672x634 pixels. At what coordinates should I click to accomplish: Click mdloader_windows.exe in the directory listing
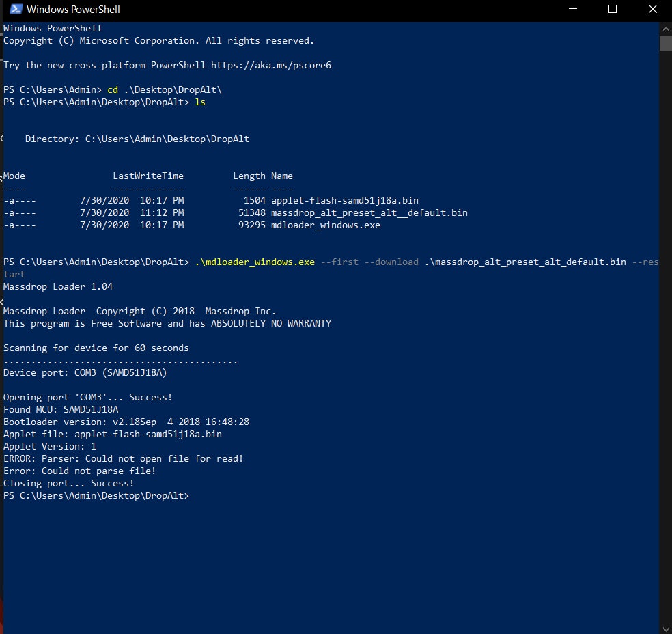(x=325, y=225)
